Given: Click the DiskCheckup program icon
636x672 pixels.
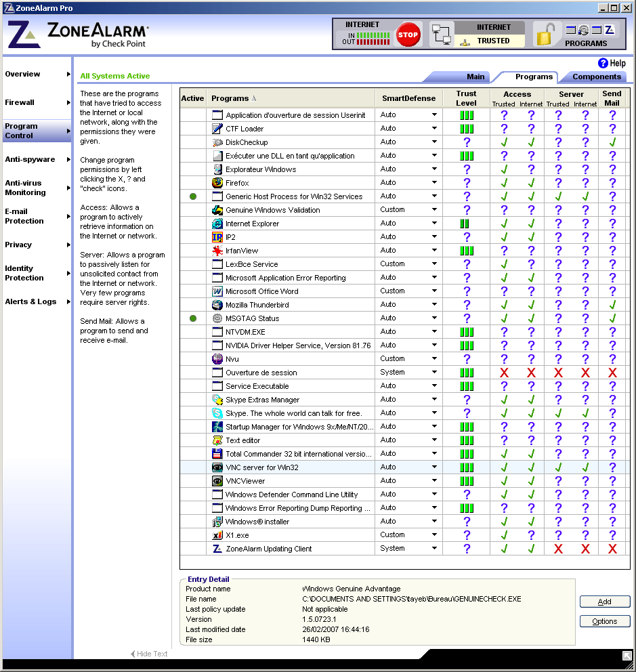Looking at the screenshot, I should click(x=217, y=142).
